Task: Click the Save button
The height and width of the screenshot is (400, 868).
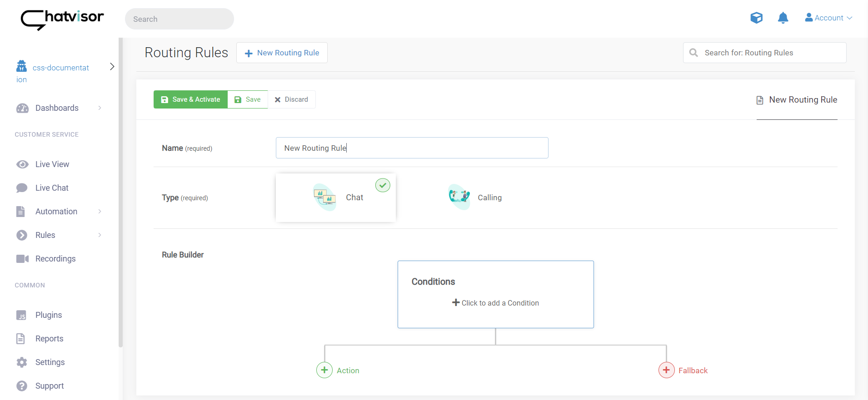Action: [248, 99]
